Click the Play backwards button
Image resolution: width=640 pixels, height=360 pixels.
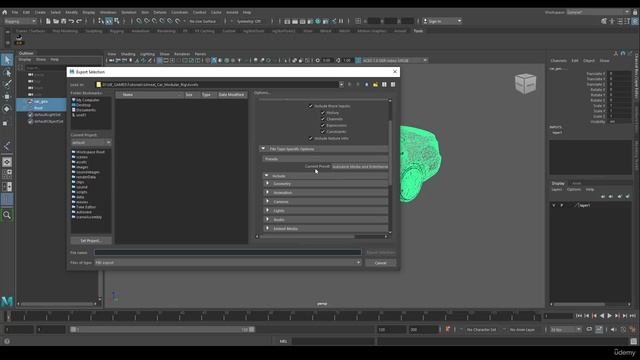click(x=602, y=316)
